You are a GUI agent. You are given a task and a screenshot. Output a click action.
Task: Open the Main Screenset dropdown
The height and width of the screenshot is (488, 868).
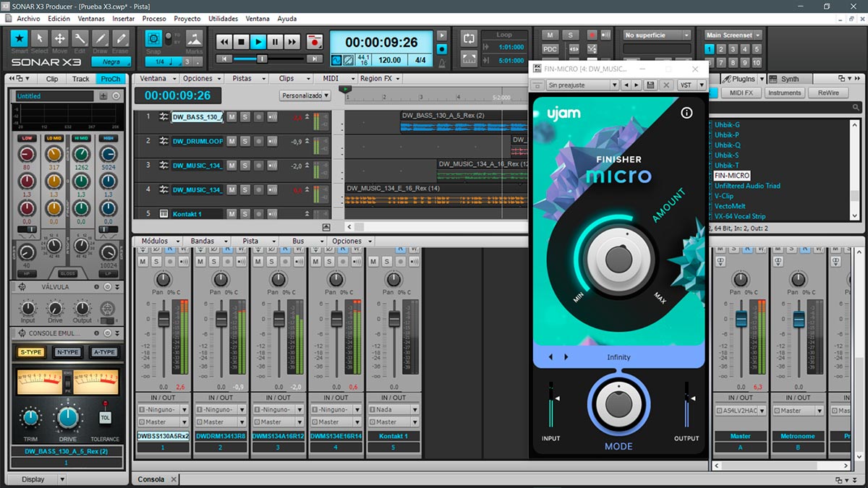click(733, 35)
